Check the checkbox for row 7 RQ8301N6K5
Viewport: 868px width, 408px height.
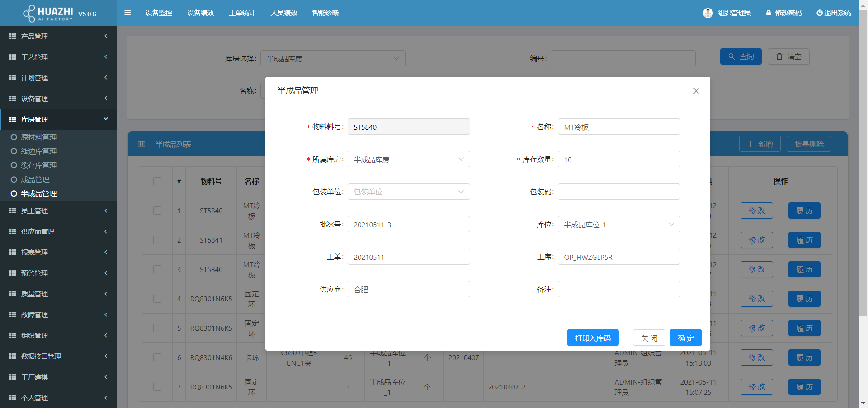tap(157, 387)
